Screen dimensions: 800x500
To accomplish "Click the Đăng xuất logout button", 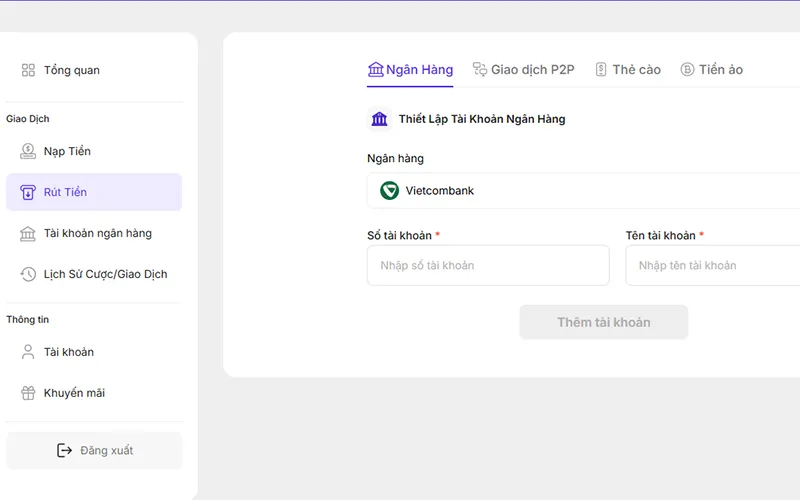I will pyautogui.click(x=94, y=451).
